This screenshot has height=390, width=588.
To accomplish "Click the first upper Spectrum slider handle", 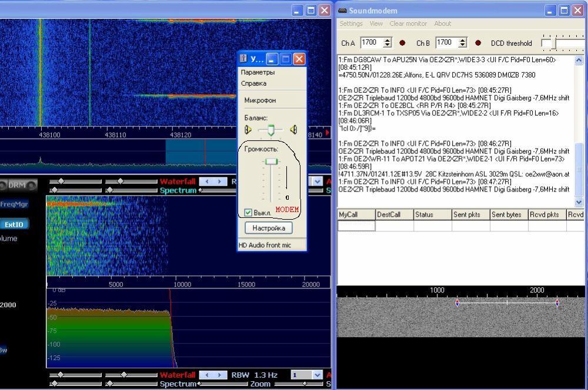I will coord(54,190).
